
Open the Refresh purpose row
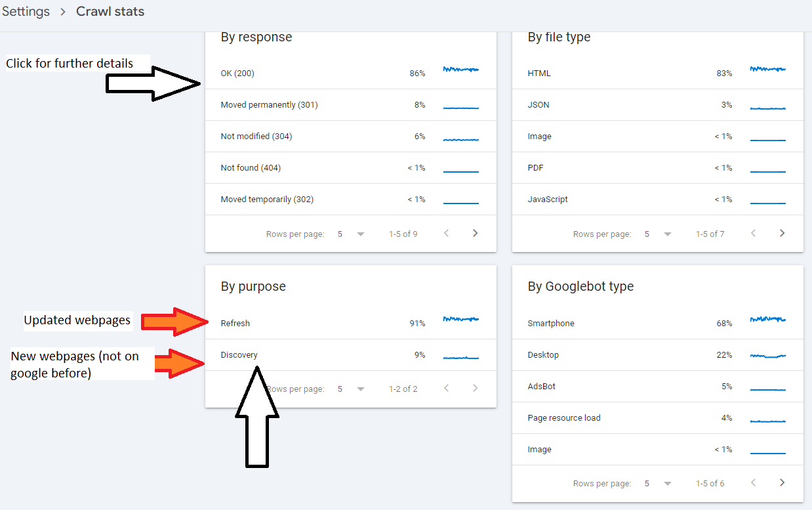click(350, 323)
